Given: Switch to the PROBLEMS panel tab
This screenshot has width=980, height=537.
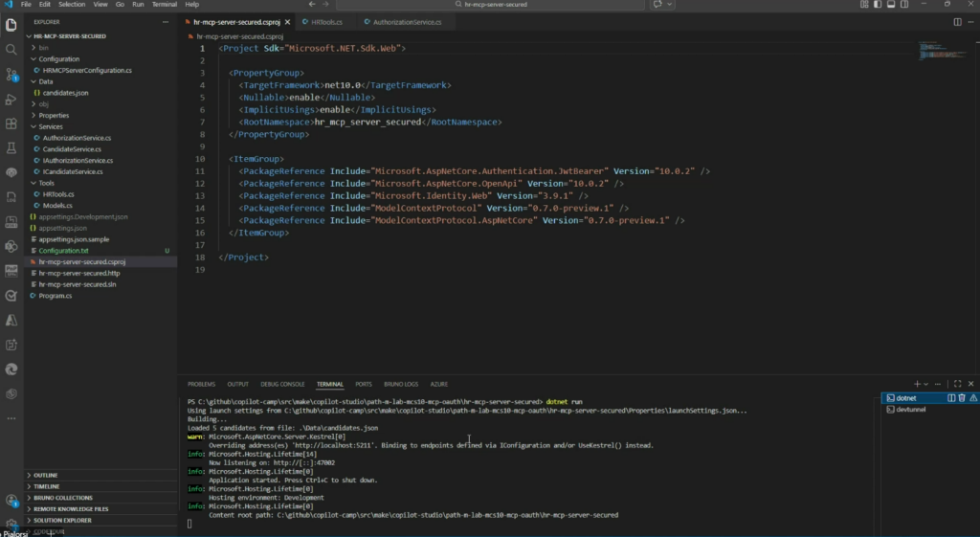Looking at the screenshot, I should 201,384.
